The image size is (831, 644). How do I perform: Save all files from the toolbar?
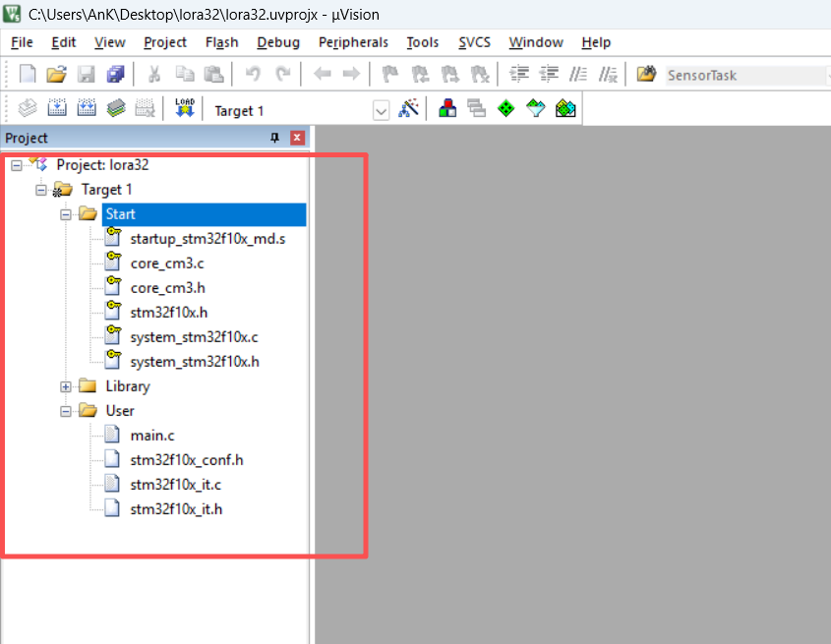115,74
